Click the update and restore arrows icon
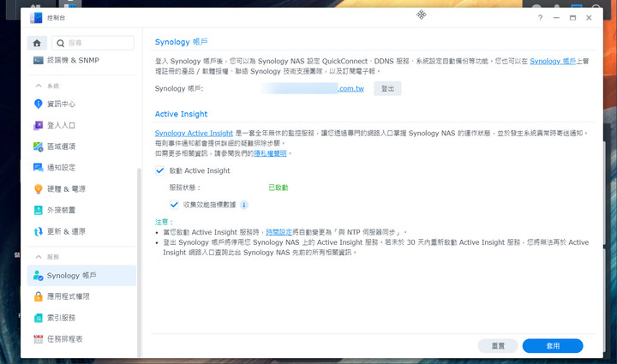Viewport: 617px width, 364px height. click(39, 231)
